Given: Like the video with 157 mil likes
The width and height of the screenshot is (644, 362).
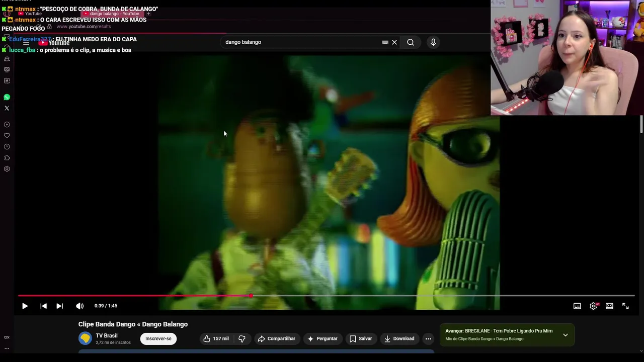Looking at the screenshot, I should (216, 338).
